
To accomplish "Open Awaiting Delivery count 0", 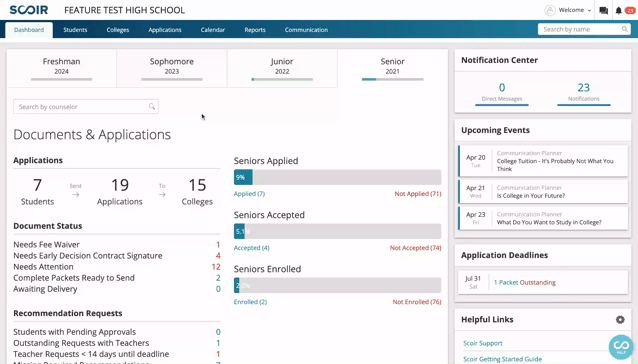I will (218, 289).
